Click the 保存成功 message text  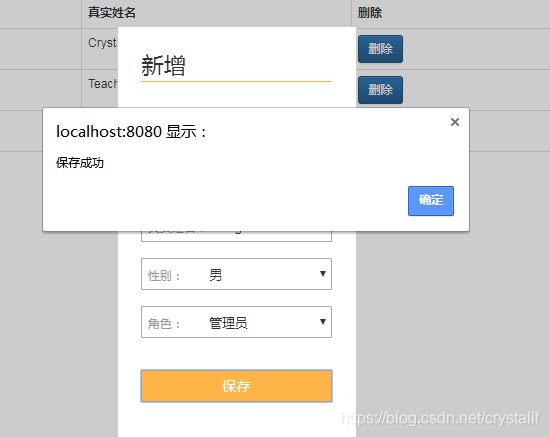[80, 163]
